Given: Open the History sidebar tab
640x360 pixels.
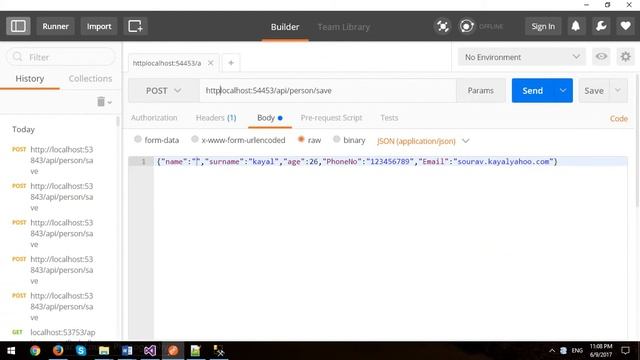Looking at the screenshot, I should [x=30, y=78].
